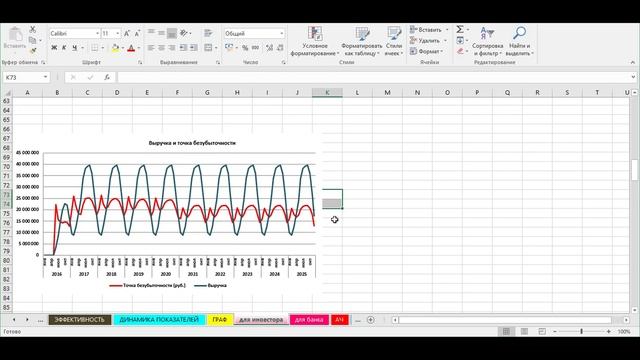
Task: Select the для инвестора sheet tab
Action: [x=261, y=320]
